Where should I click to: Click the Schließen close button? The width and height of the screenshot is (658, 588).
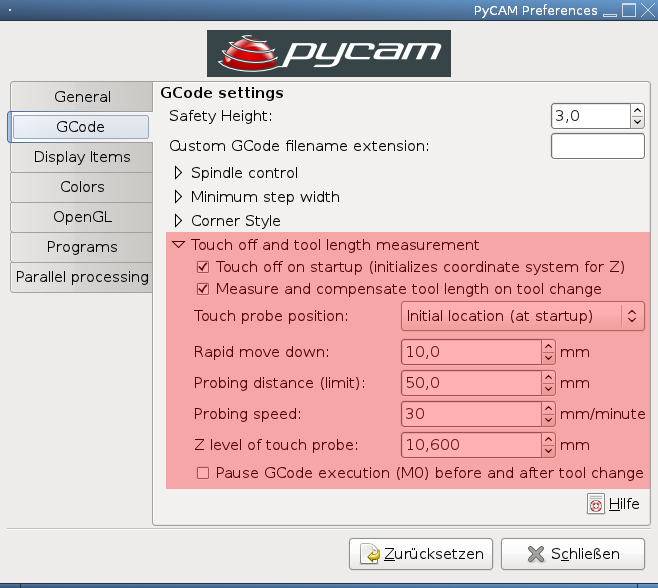click(x=572, y=554)
